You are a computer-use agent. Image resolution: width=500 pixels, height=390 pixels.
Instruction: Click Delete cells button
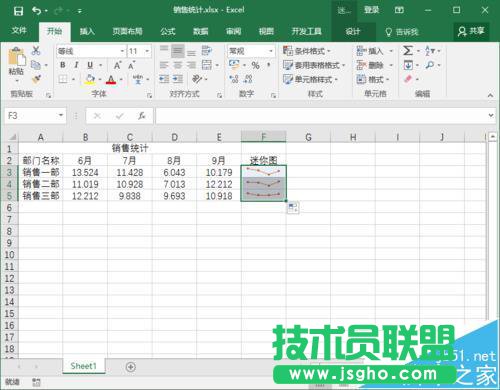(x=371, y=65)
